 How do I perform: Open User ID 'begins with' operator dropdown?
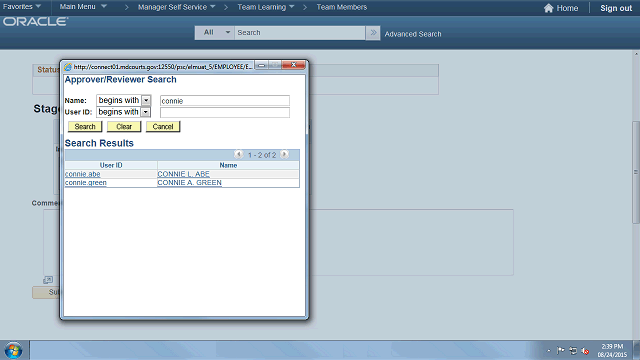[x=124, y=112]
